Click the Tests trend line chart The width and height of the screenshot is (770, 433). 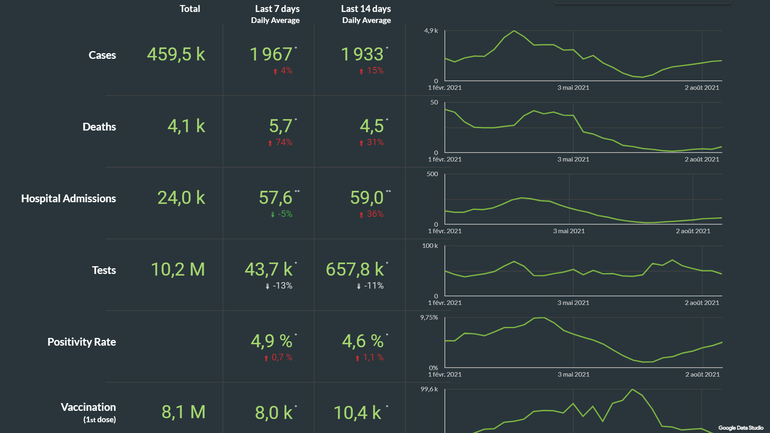[x=581, y=270]
